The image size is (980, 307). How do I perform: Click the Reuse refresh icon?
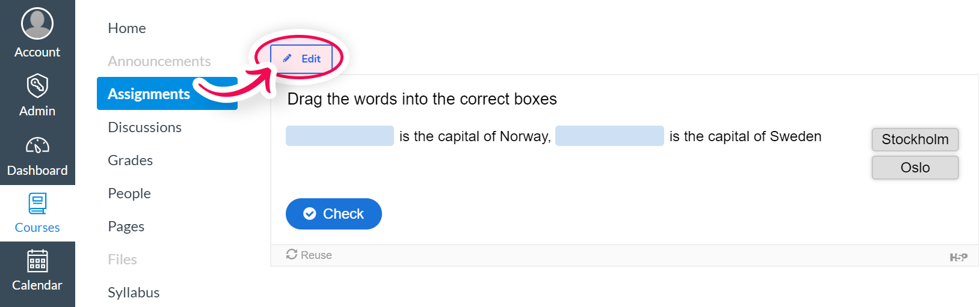point(292,254)
